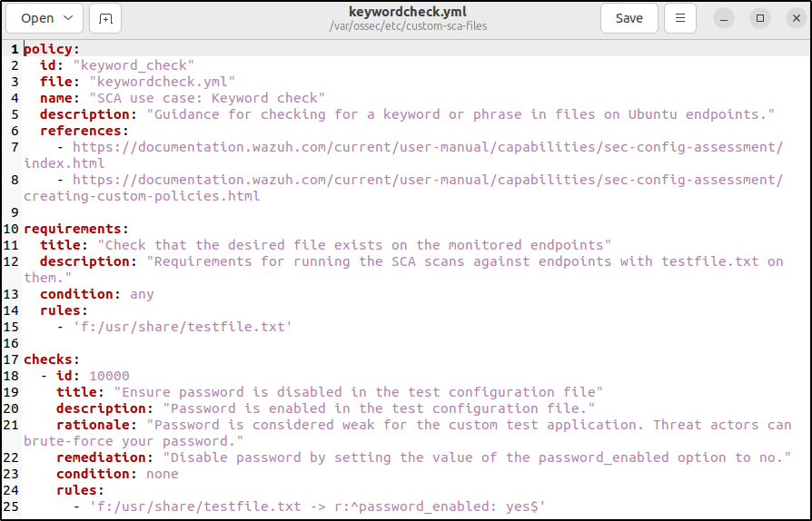The height and width of the screenshot is (521, 812).
Task: Click the "checks:" key on line 17
Action: pos(51,359)
